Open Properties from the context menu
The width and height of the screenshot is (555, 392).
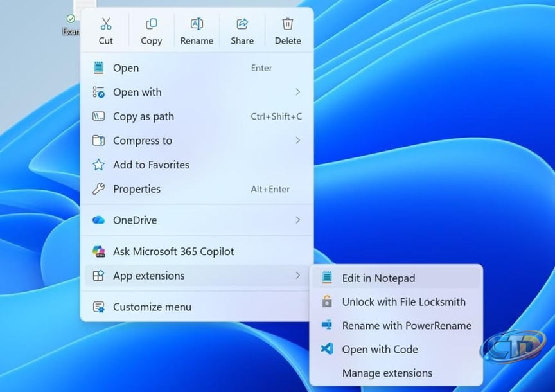pos(197,189)
